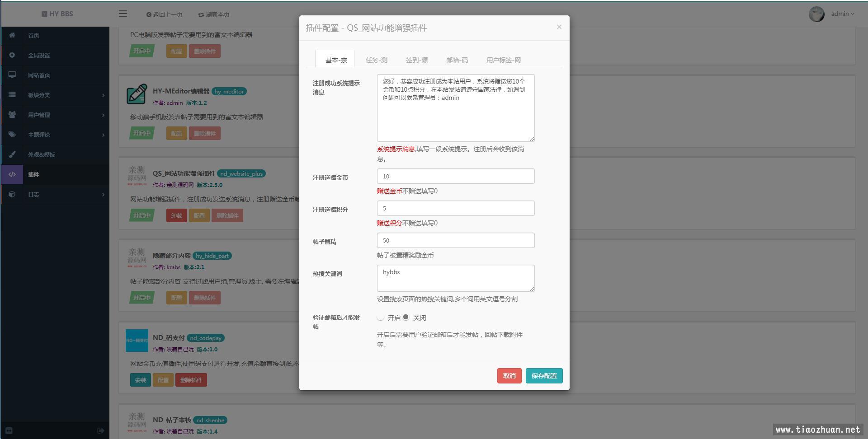Click the topic comments tags icon
This screenshot has width=868, height=439.
click(x=12, y=135)
